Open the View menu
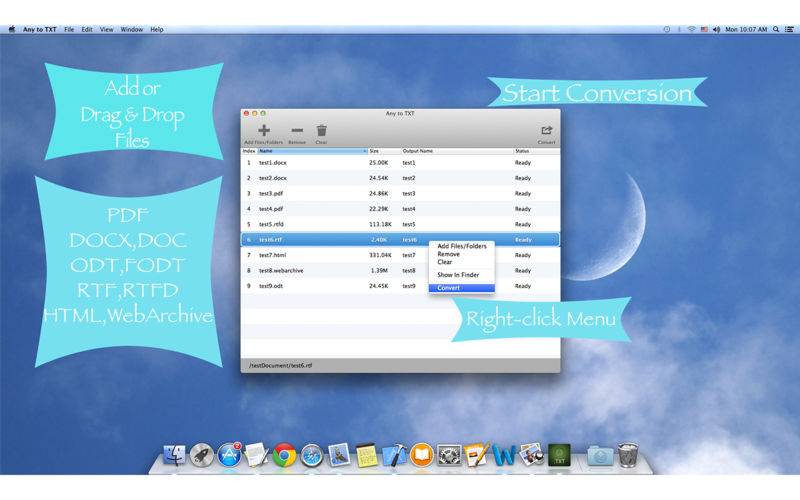 tap(107, 30)
